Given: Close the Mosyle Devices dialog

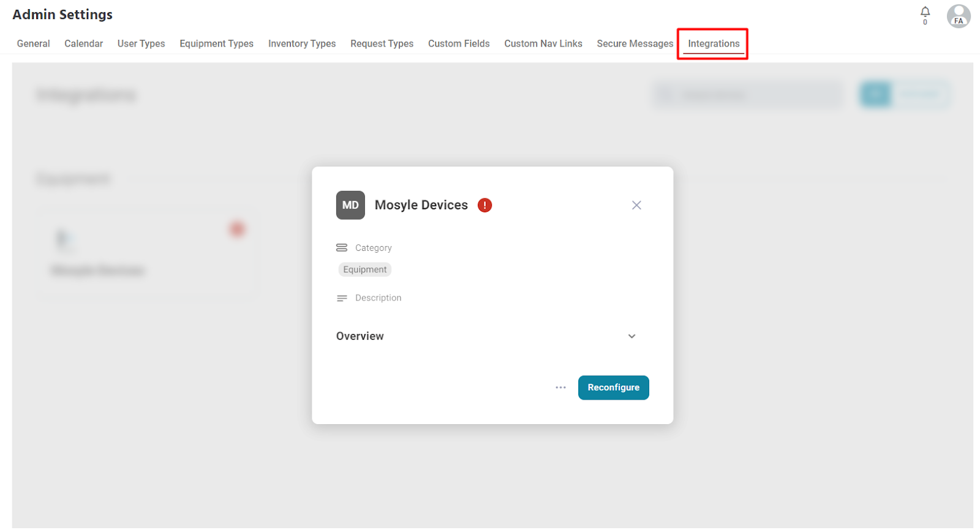Looking at the screenshot, I should (x=636, y=205).
